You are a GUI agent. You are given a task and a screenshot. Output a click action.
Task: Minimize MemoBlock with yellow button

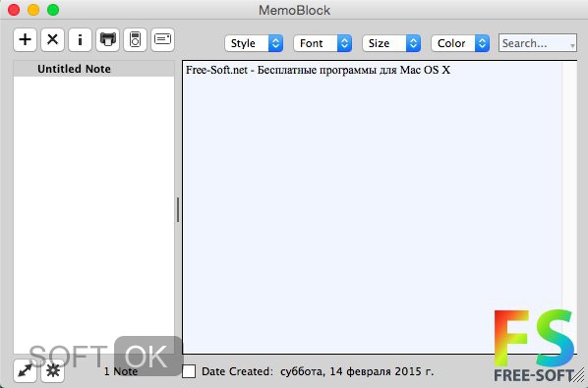33,10
